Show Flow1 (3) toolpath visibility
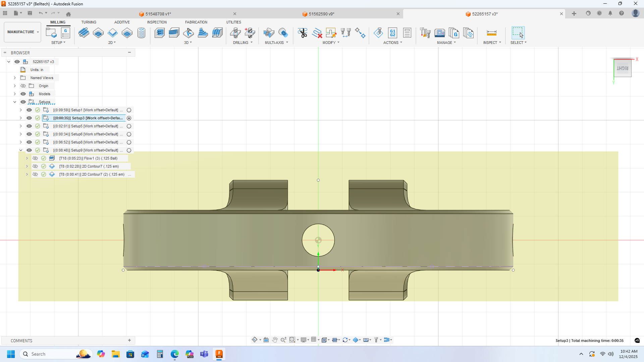644x362 pixels. (35, 158)
